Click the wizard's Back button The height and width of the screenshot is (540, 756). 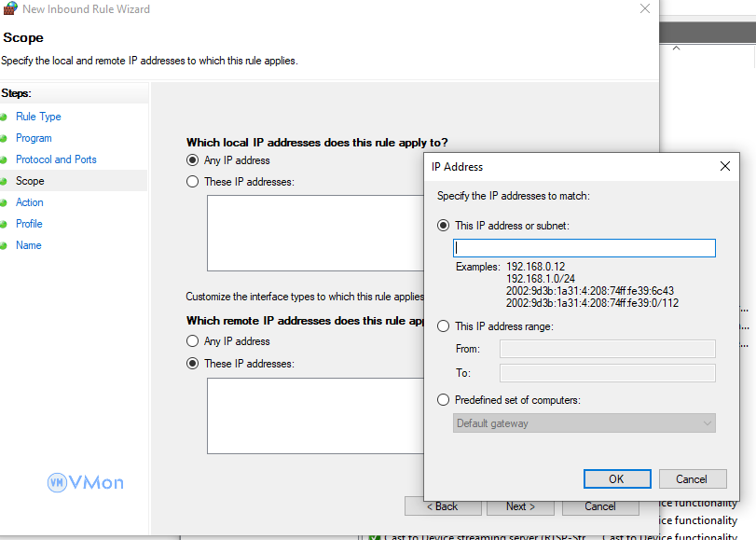(442, 506)
